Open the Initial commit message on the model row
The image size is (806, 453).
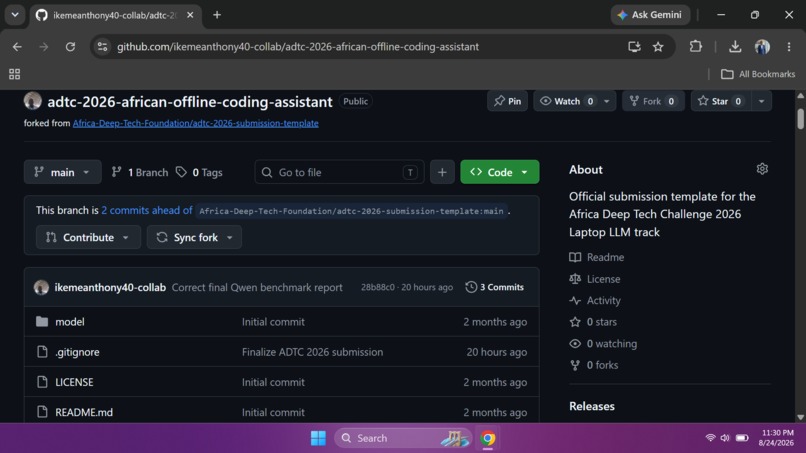273,322
